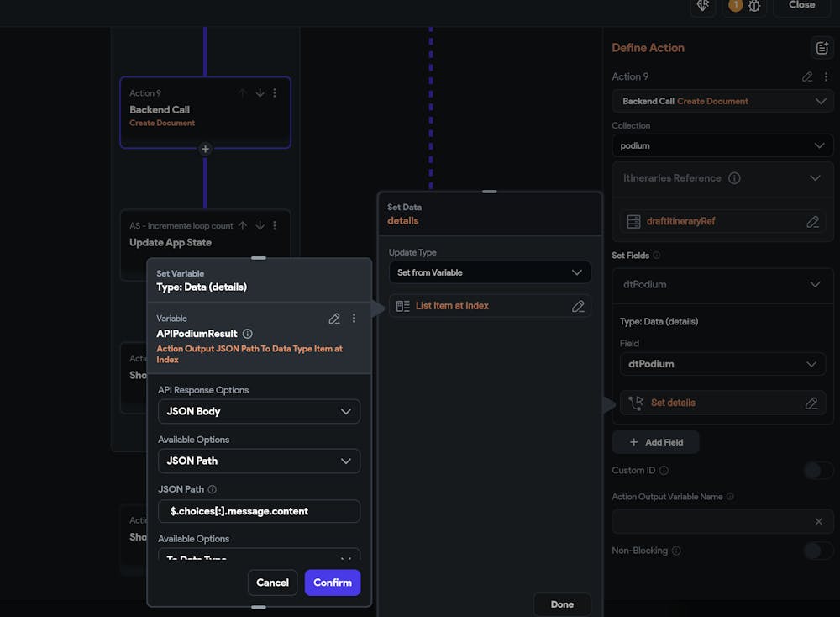This screenshot has width=840, height=617.
Task: Show info about APIPodiumResult
Action: tap(248, 334)
